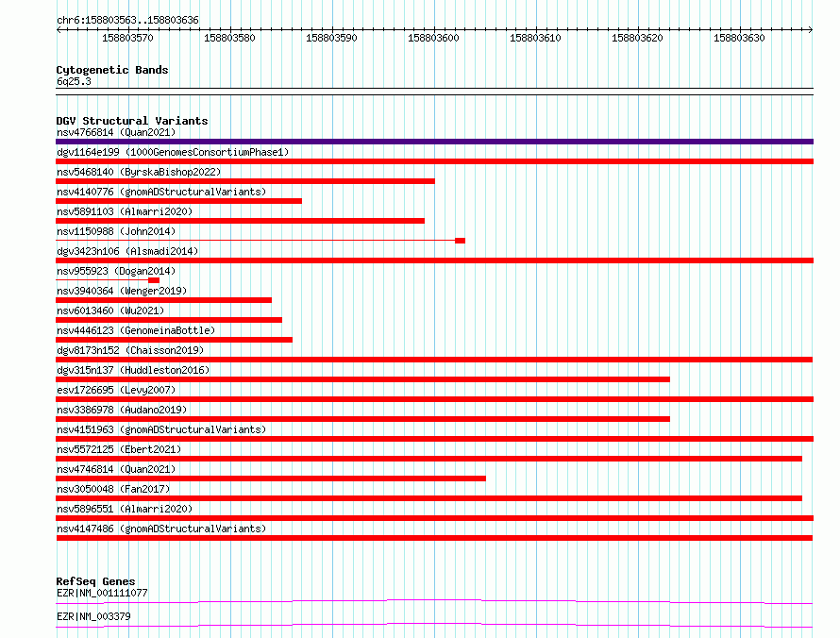Open nsv4147486 (gnomADStructuralVariants) label
The width and height of the screenshot is (840, 638).
(161, 529)
